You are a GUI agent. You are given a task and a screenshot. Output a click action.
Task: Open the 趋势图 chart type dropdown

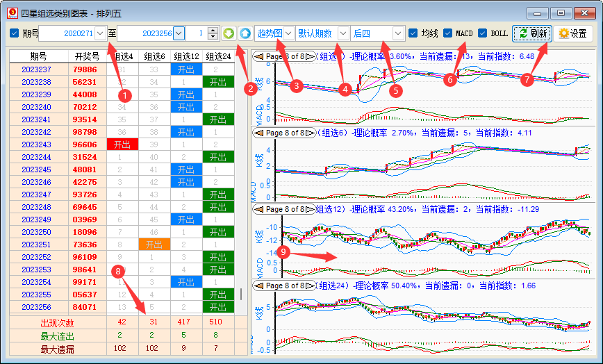[x=288, y=33]
